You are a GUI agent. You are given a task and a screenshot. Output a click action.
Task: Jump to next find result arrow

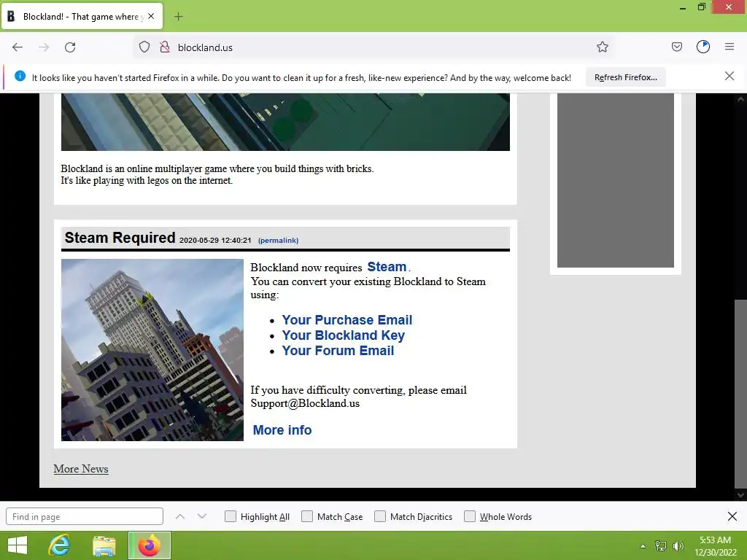tap(202, 517)
